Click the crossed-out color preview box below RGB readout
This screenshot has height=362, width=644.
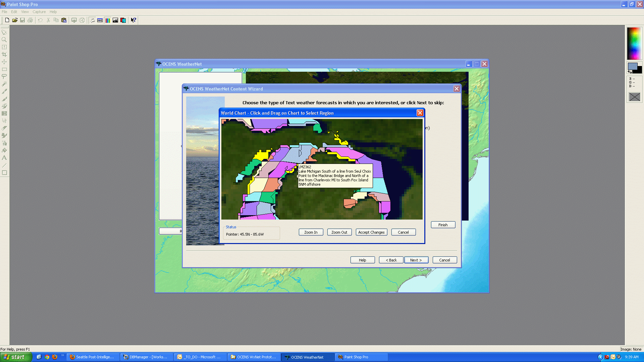[634, 97]
